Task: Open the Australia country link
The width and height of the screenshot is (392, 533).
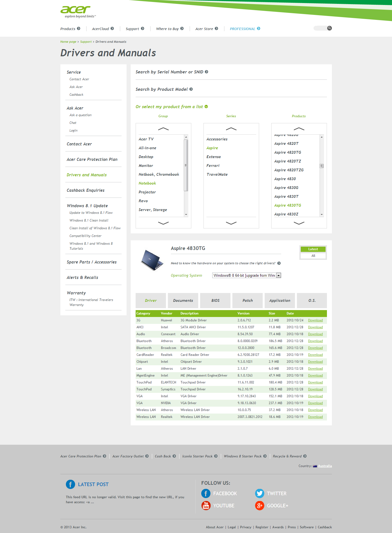Action: point(325,466)
